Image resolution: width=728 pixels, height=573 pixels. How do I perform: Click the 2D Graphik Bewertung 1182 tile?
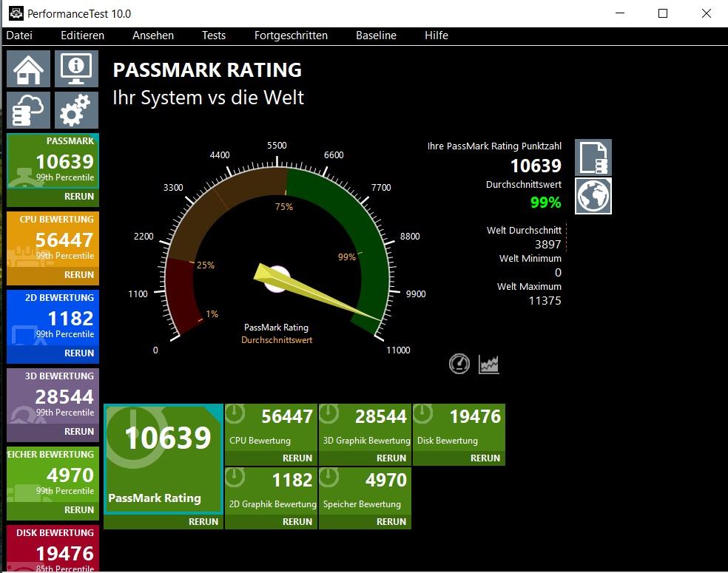click(271, 491)
